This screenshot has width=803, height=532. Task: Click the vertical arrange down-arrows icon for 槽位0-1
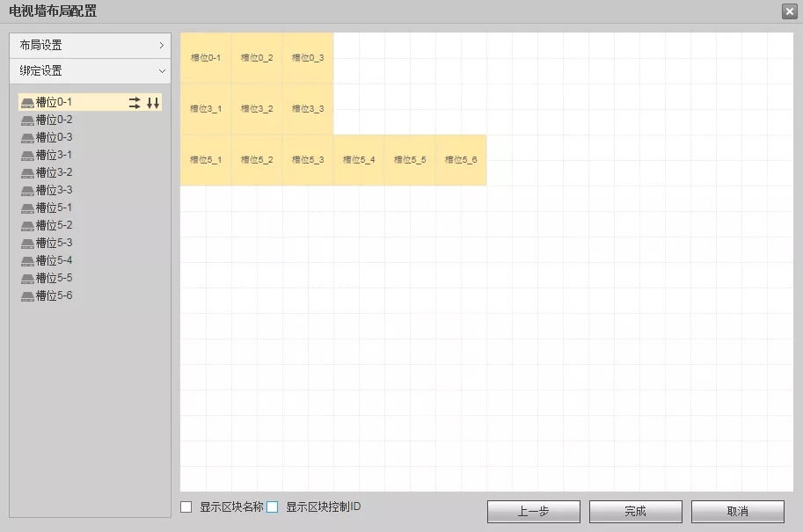(x=153, y=103)
